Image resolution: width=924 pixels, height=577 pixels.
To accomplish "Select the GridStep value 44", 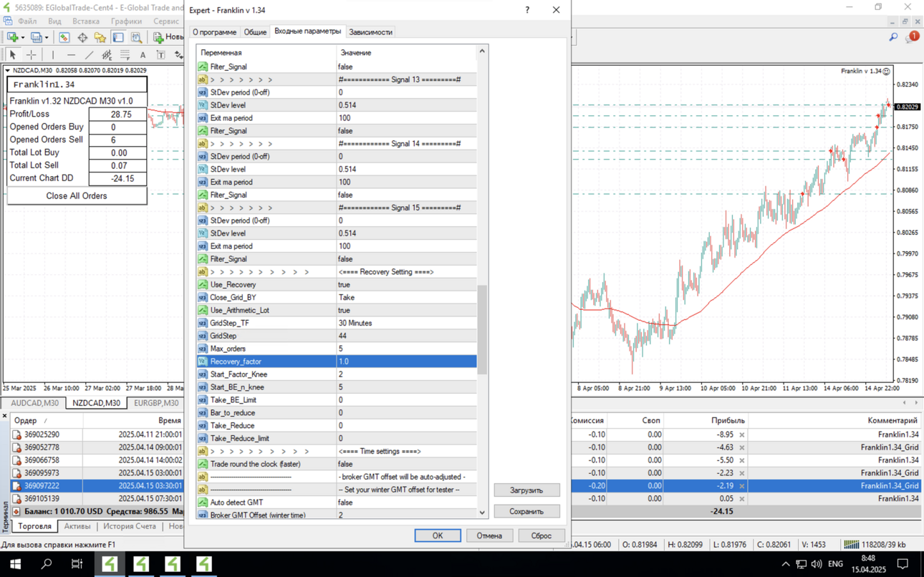I will 406,336.
